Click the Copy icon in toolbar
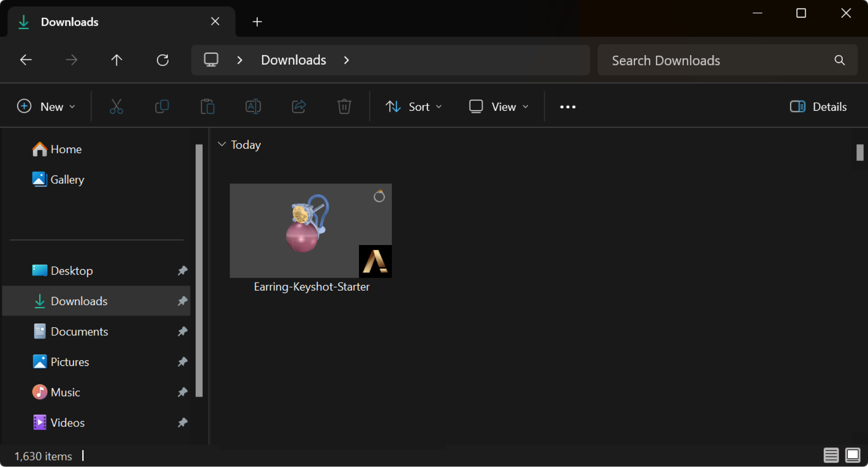 pyautogui.click(x=162, y=107)
